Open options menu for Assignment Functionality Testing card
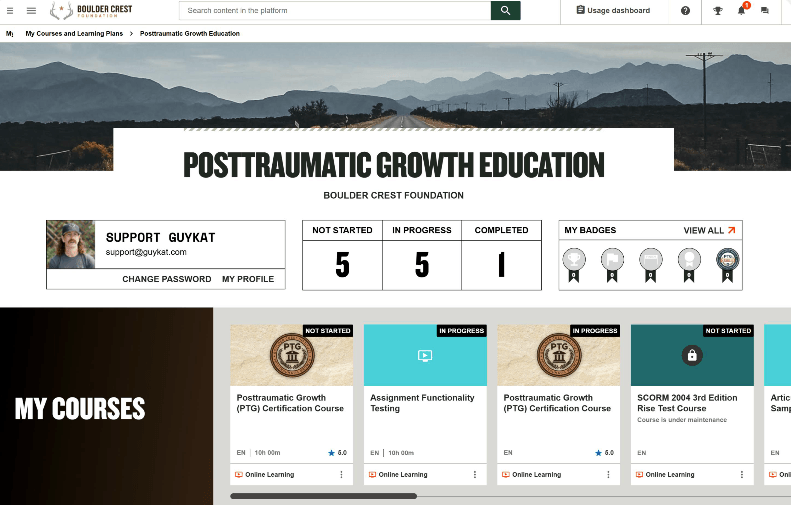This screenshot has width=791, height=505. click(x=475, y=475)
